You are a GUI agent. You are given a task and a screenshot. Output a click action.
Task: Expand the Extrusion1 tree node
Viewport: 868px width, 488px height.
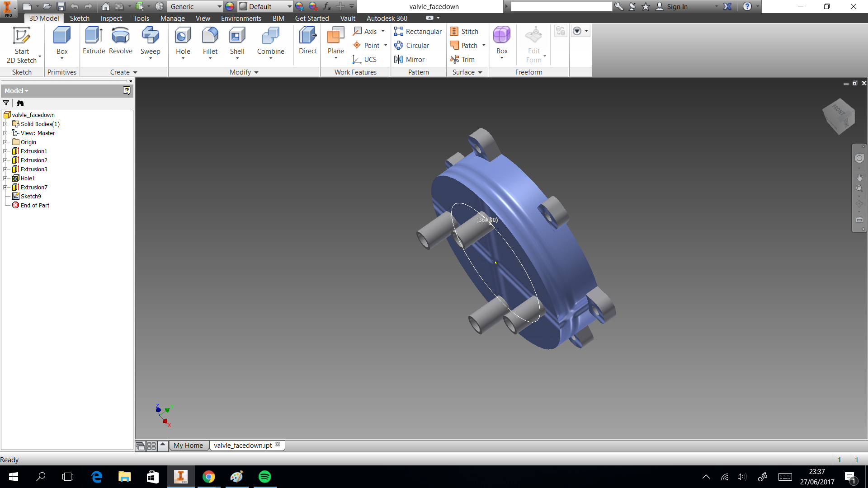click(x=5, y=151)
